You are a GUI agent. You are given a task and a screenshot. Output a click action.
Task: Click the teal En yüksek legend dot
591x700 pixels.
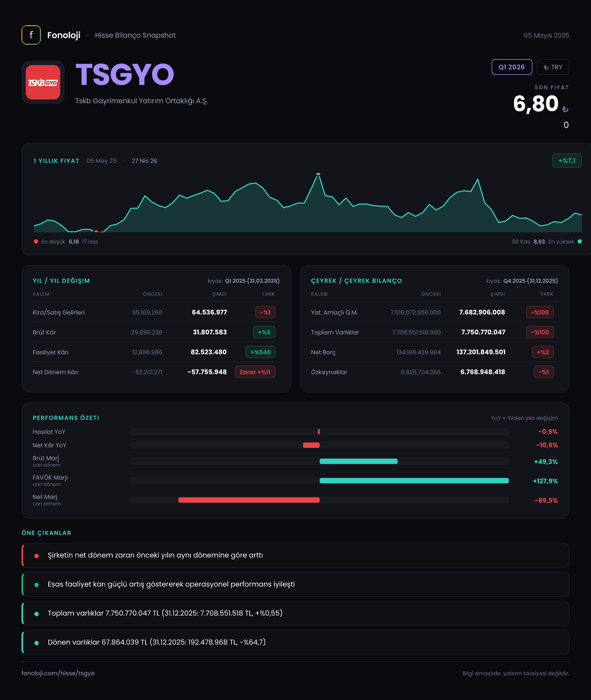[x=580, y=241]
